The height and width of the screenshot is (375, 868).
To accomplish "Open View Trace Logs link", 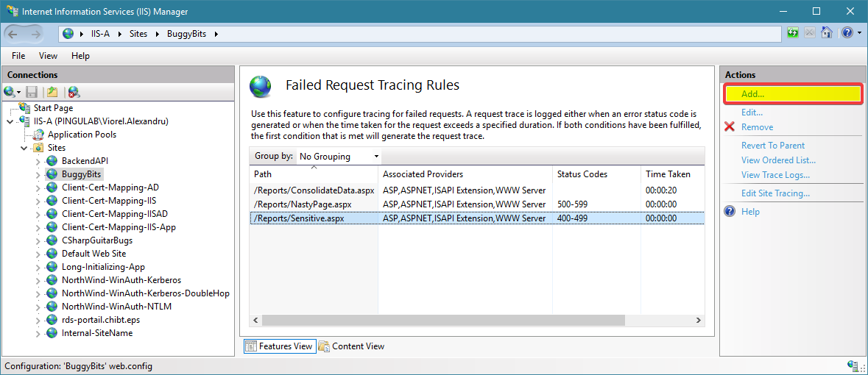I will [x=775, y=175].
